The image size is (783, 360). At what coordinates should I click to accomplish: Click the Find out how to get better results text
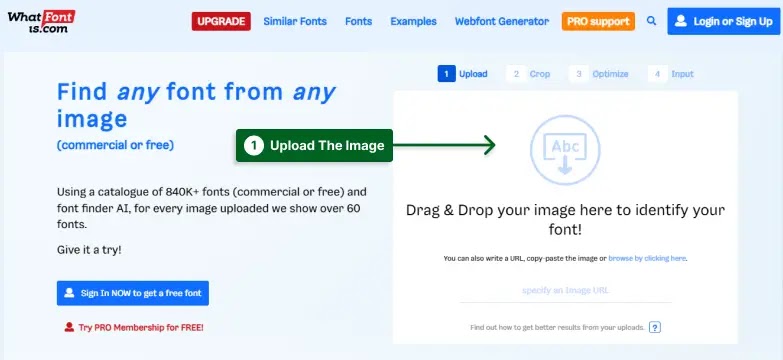(557, 328)
